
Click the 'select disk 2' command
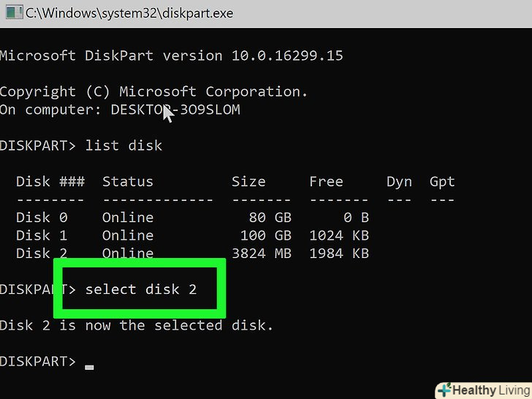pyautogui.click(x=141, y=289)
